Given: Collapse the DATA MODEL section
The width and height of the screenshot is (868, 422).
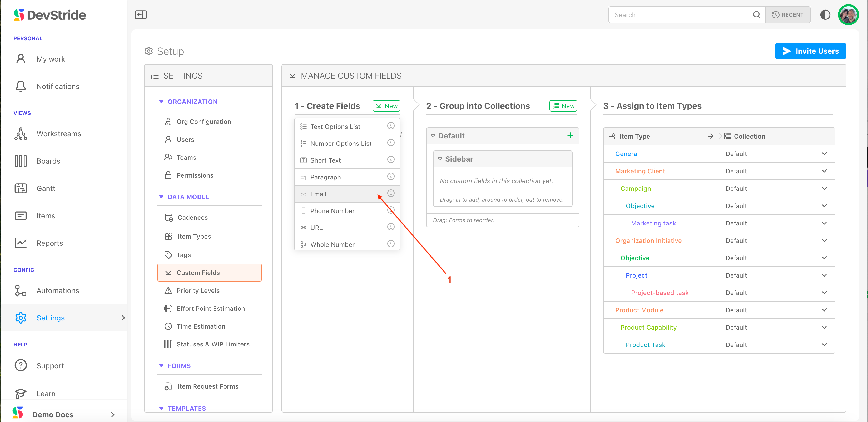Looking at the screenshot, I should coord(161,197).
